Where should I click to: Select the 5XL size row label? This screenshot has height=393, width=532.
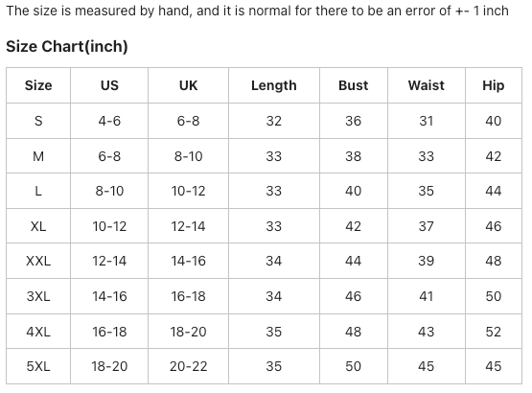pos(38,366)
